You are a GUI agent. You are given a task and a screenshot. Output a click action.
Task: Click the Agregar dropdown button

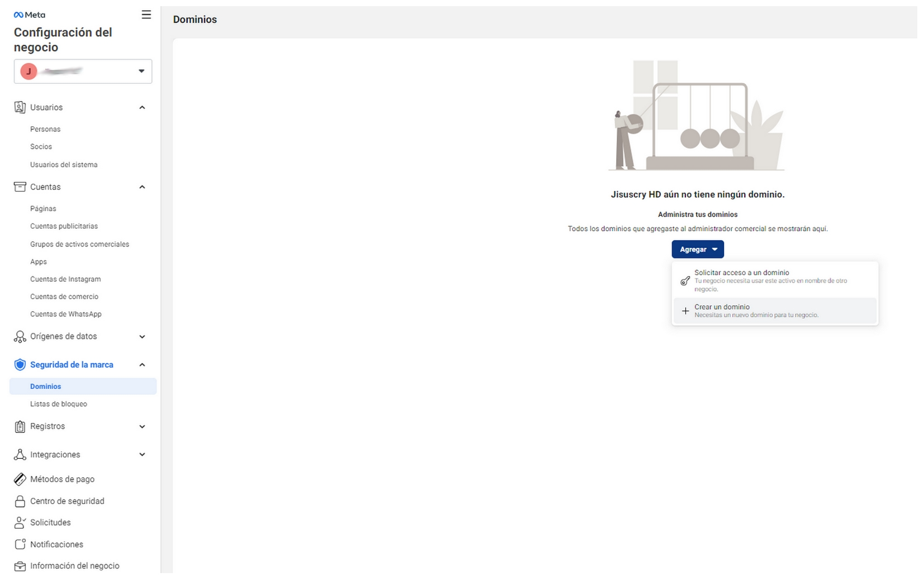click(698, 249)
